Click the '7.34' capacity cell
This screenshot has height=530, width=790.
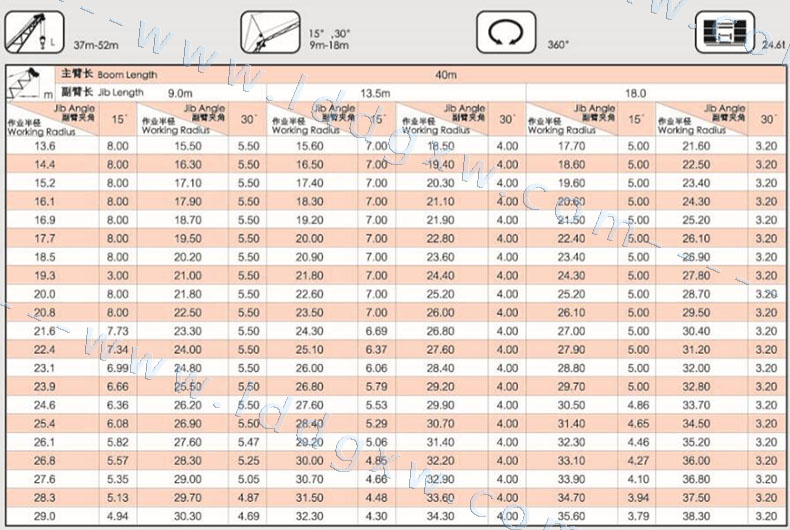coord(118,350)
